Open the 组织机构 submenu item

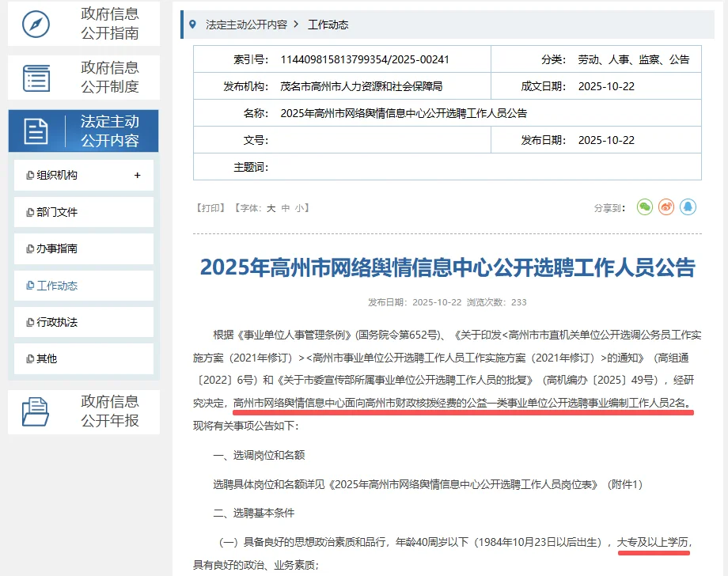point(84,176)
